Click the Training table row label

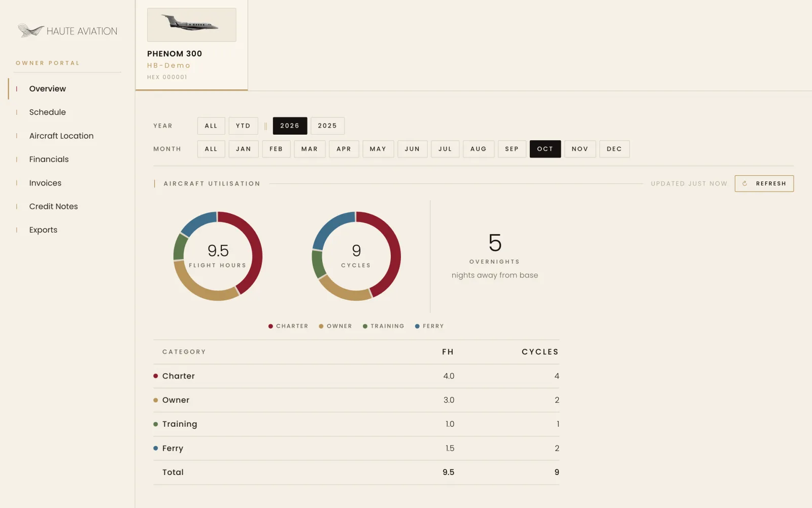point(180,424)
